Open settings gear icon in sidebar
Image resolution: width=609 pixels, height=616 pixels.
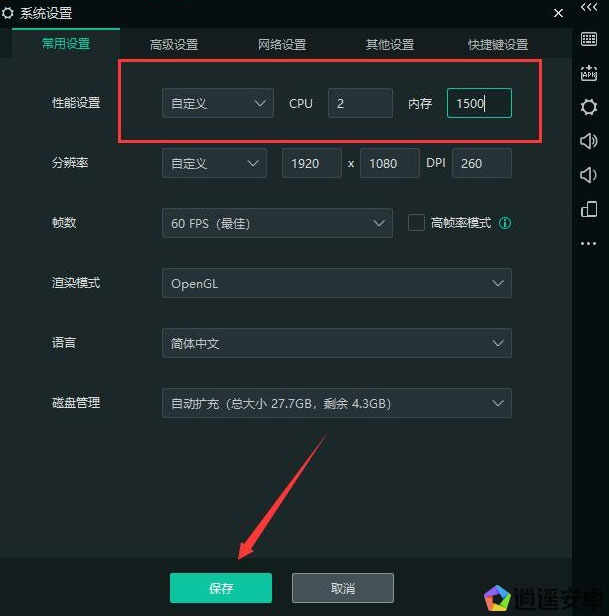click(x=589, y=107)
